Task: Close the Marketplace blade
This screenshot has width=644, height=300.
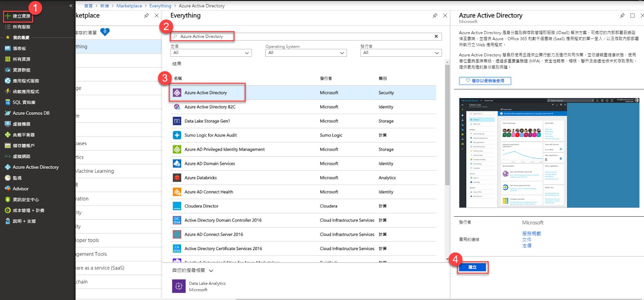Action: coord(157,16)
